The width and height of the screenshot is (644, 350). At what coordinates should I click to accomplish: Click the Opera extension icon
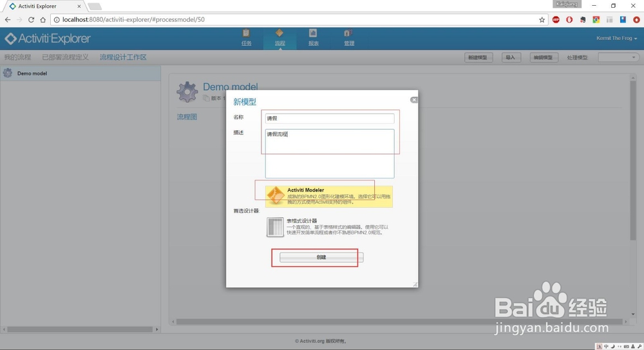569,19
